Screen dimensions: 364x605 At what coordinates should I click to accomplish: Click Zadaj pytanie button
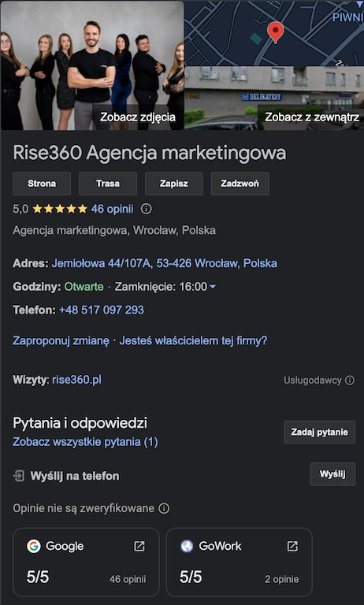tap(320, 432)
